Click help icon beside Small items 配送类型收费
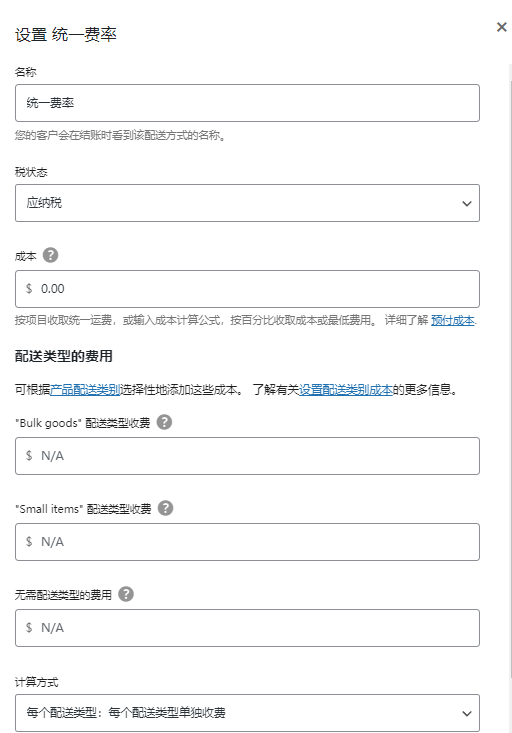The height and width of the screenshot is (733, 512). (166, 508)
